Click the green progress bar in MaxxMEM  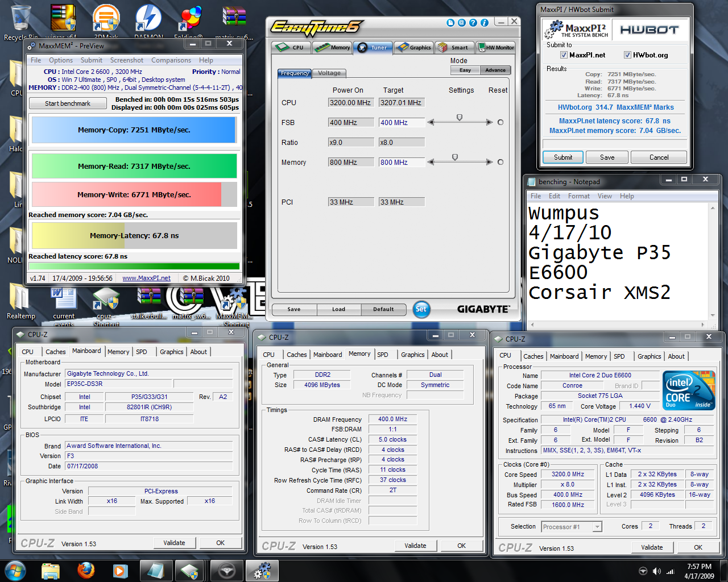click(x=134, y=266)
